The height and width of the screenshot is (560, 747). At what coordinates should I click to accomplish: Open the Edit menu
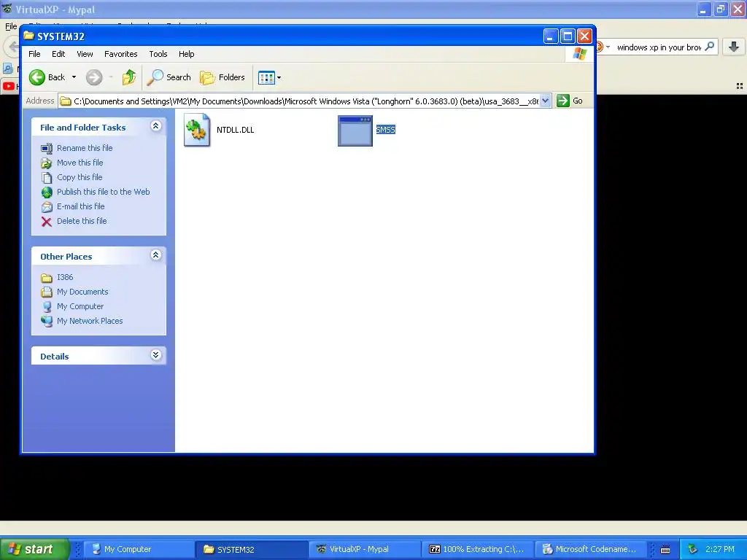click(58, 54)
